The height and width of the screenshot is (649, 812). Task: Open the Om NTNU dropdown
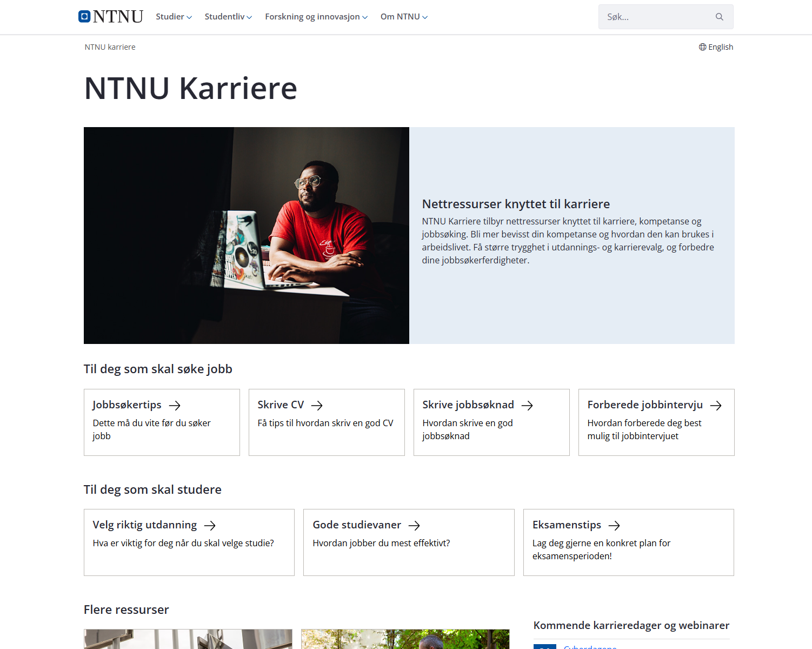pyautogui.click(x=404, y=17)
